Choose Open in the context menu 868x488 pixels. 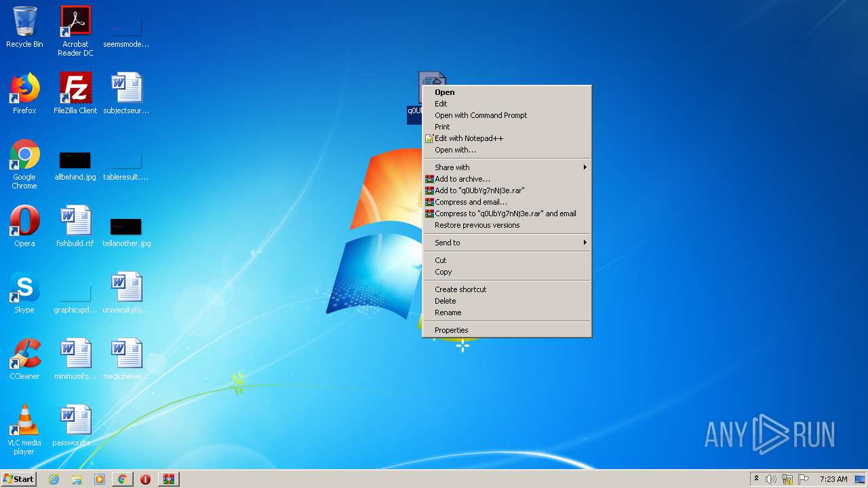pos(507,92)
